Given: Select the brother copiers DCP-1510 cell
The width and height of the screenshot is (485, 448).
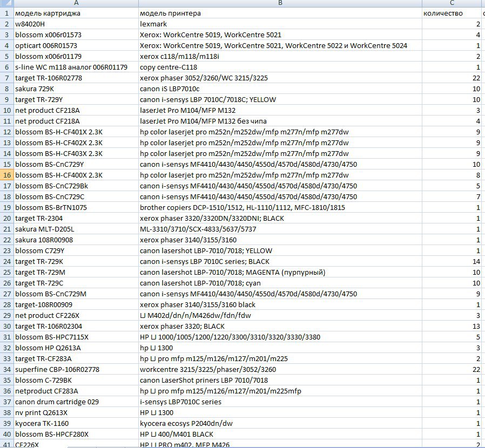Looking at the screenshot, I should [x=280, y=208].
